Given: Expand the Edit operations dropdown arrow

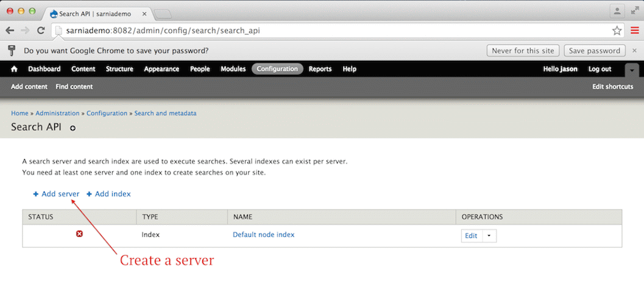Looking at the screenshot, I should [x=489, y=236].
